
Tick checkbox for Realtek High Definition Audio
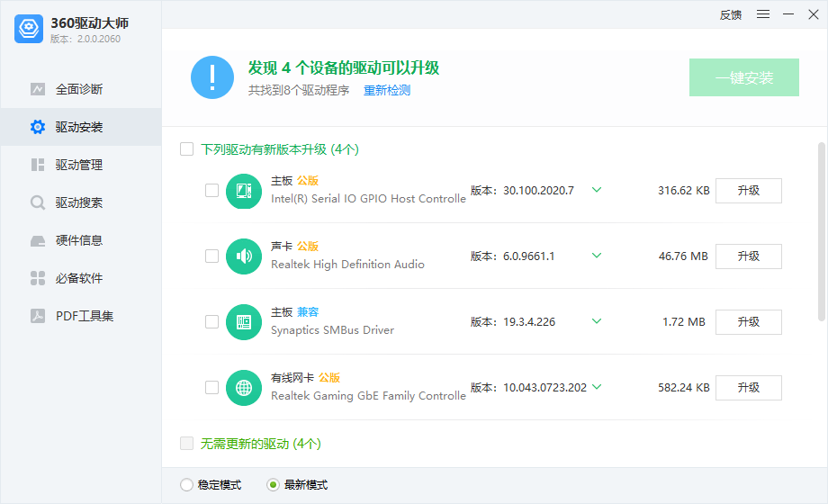211,256
